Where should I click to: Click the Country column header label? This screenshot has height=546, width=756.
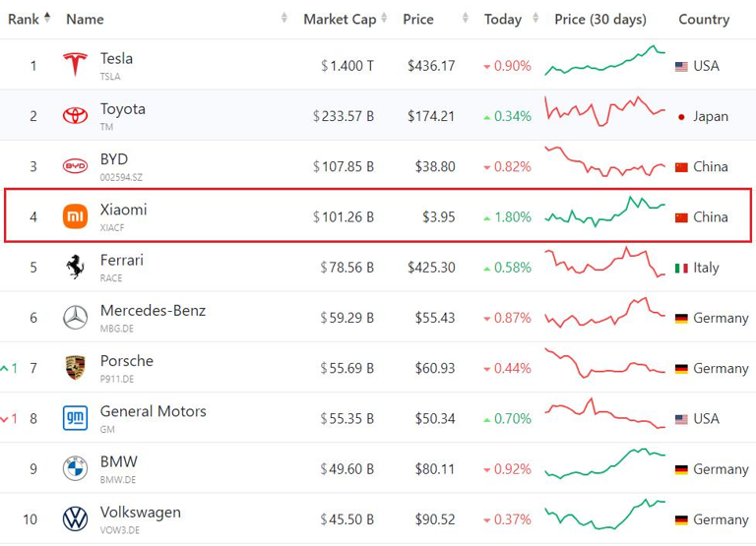704,20
